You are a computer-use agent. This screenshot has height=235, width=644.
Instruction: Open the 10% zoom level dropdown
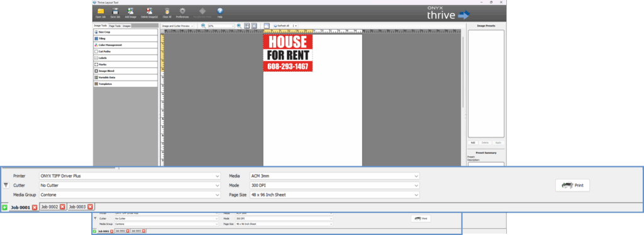221,26
